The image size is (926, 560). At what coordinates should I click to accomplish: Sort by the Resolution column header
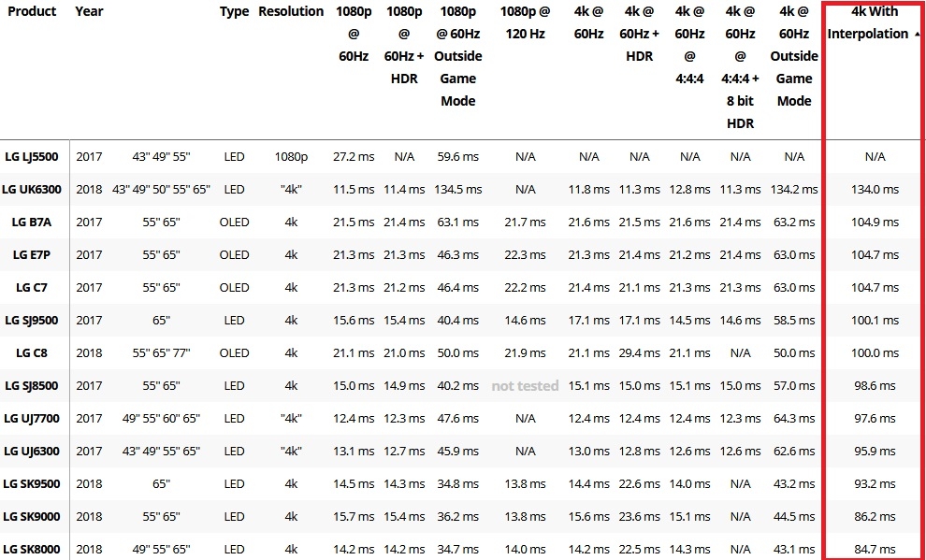tap(291, 11)
